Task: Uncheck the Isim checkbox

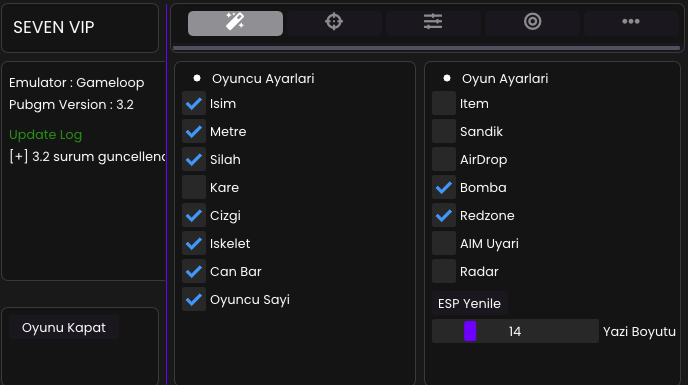Action: [194, 104]
